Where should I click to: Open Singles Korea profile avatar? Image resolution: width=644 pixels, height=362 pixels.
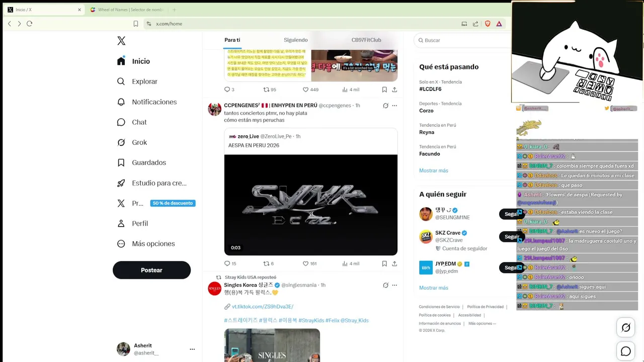click(x=215, y=289)
